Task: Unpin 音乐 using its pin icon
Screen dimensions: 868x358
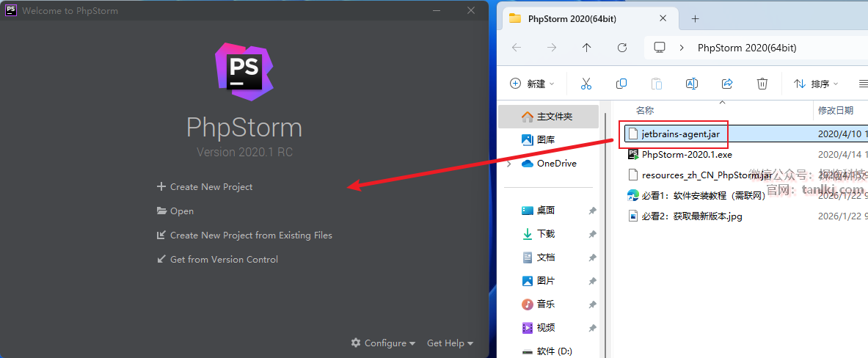Action: 592,305
